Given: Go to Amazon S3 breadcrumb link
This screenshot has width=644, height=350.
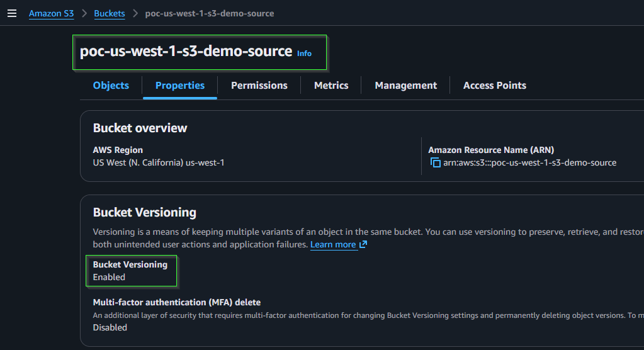Looking at the screenshot, I should coord(52,13).
